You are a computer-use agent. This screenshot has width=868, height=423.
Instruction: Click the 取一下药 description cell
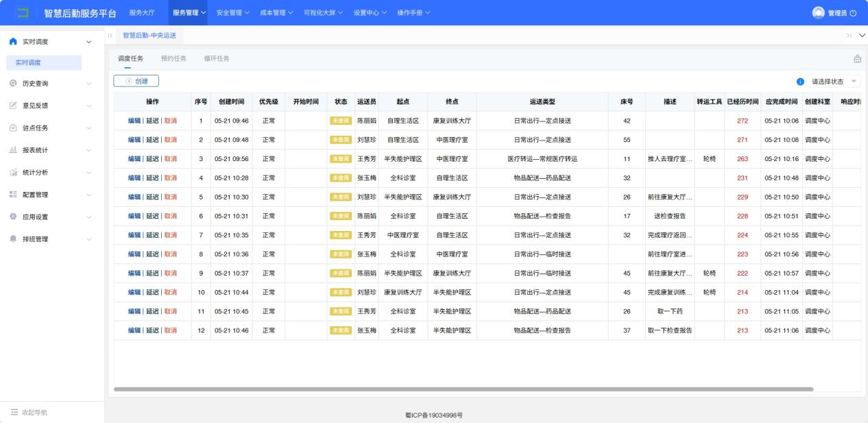point(670,311)
